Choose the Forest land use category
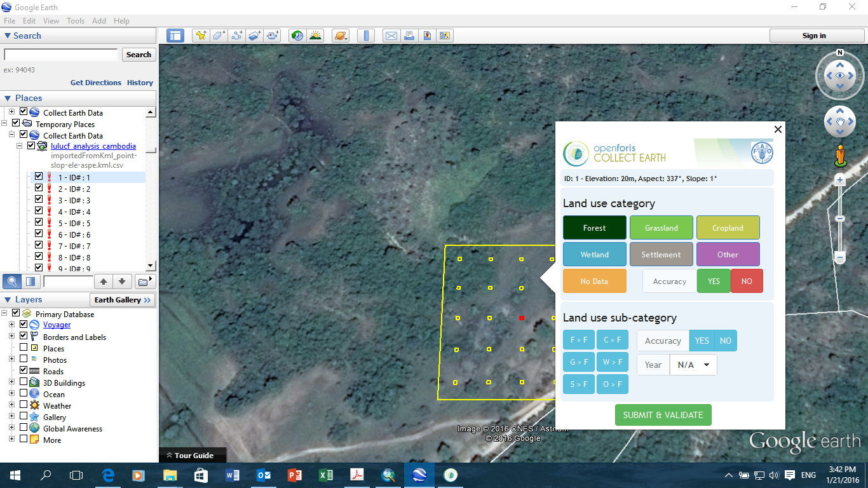 594,227
